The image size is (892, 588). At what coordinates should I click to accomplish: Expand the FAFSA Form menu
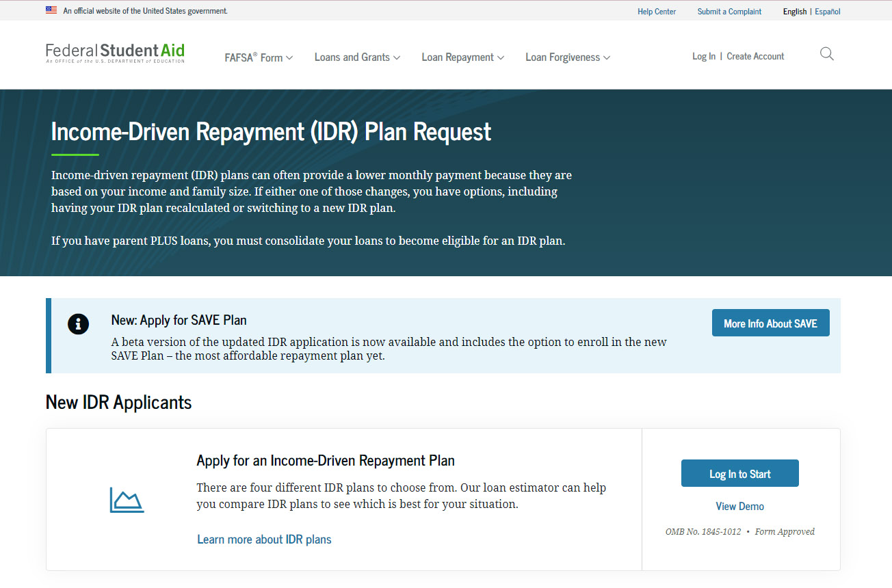(259, 57)
